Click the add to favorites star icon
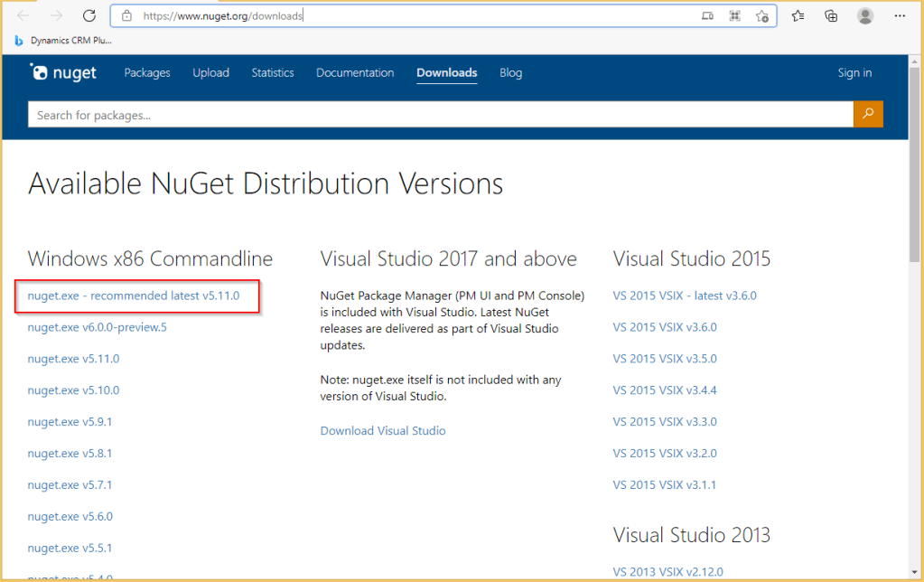 click(x=761, y=15)
